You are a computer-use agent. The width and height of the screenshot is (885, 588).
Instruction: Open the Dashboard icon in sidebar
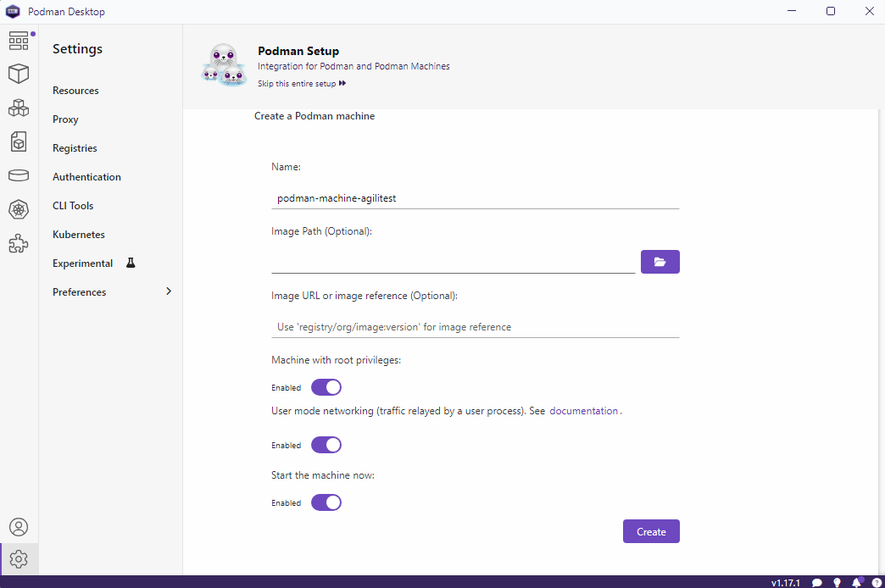click(19, 41)
